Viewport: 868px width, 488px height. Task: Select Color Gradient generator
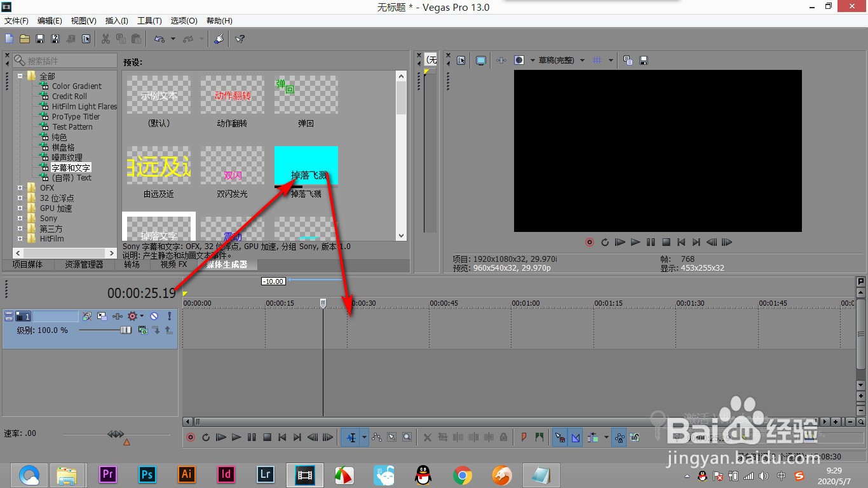[x=76, y=86]
